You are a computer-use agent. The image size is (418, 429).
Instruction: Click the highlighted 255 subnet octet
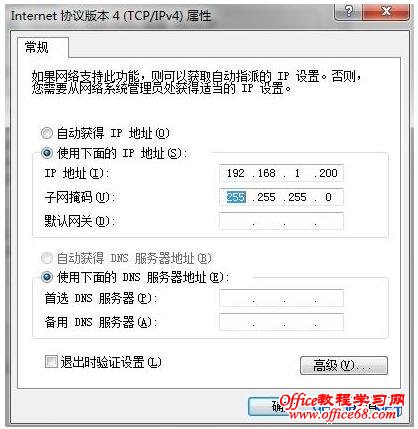[236, 197]
